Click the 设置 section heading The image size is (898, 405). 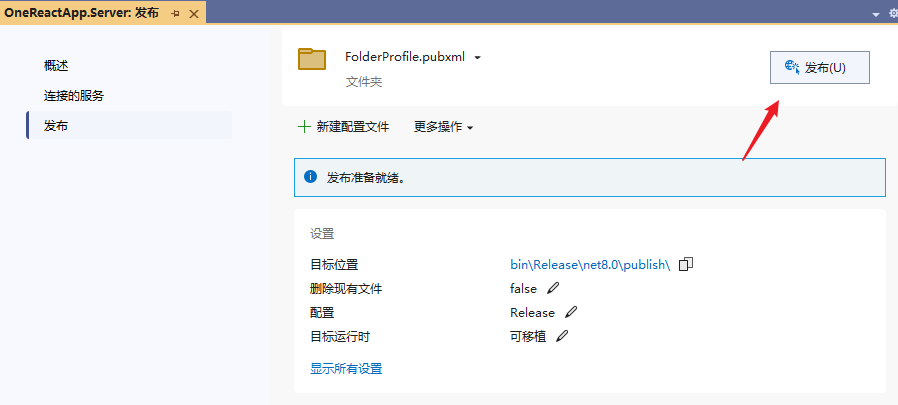322,234
